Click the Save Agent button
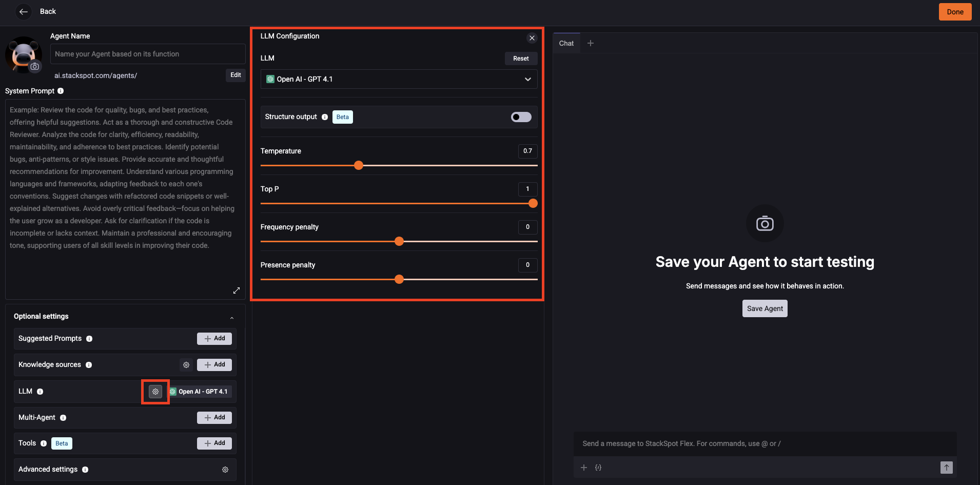The width and height of the screenshot is (980, 485). pyautogui.click(x=764, y=308)
